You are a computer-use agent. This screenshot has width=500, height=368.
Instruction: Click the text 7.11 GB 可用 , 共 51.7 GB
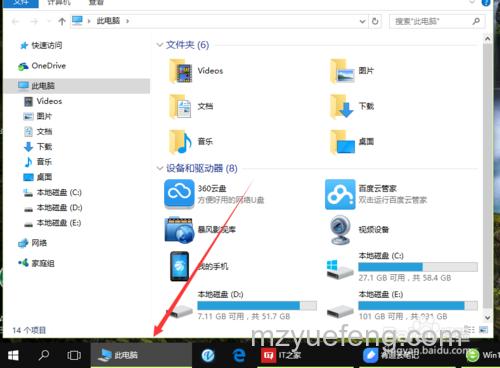point(244,316)
